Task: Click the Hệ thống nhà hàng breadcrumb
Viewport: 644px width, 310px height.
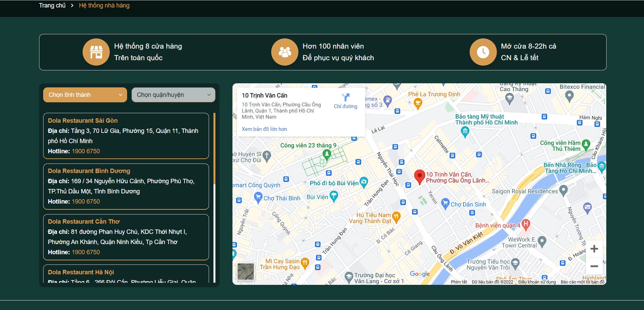Action: click(x=104, y=5)
